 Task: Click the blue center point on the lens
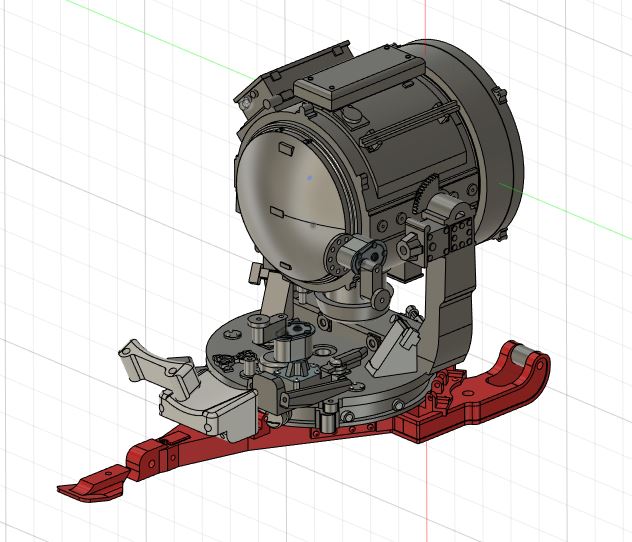tap(310, 178)
